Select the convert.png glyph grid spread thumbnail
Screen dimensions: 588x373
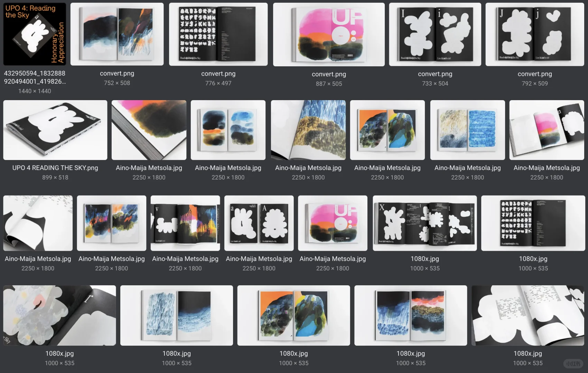click(x=218, y=34)
